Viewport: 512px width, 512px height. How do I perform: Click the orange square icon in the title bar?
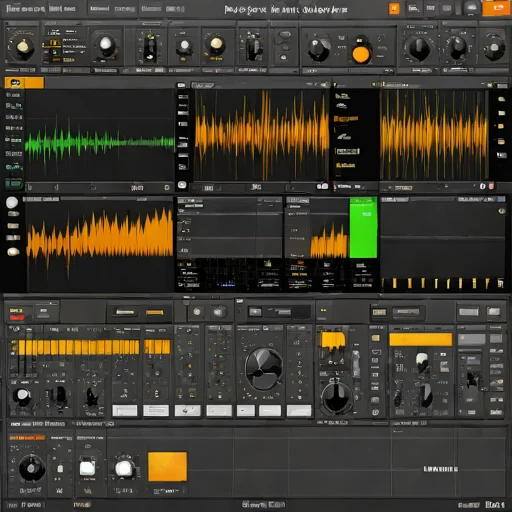[394, 9]
